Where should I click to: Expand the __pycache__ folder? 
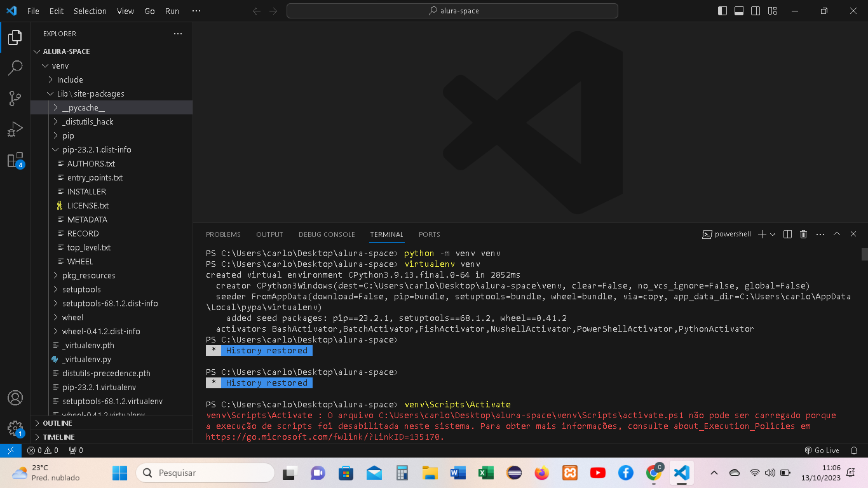click(111, 107)
